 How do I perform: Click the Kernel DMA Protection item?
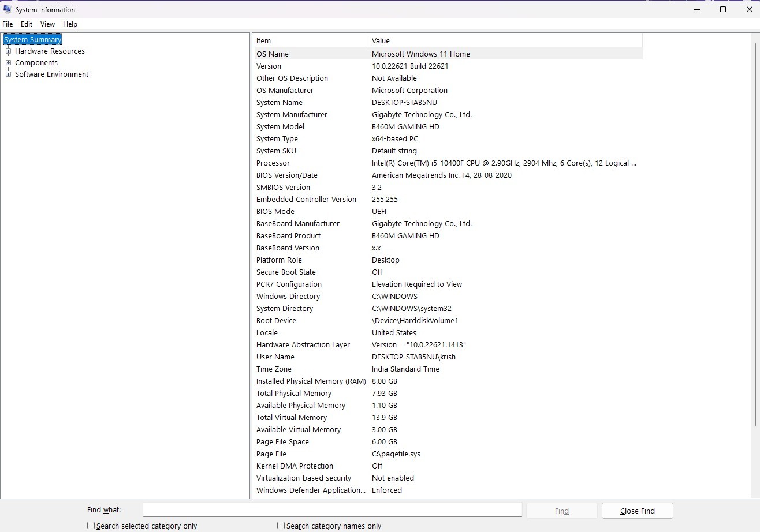[295, 466]
